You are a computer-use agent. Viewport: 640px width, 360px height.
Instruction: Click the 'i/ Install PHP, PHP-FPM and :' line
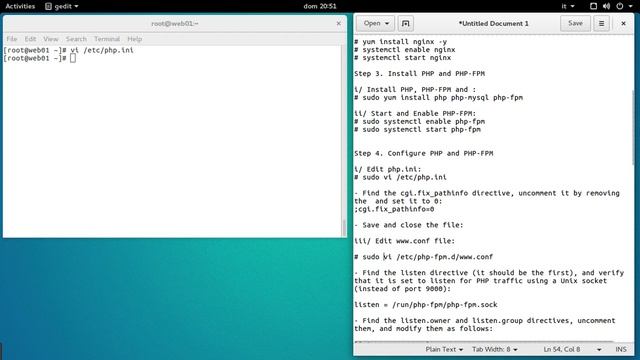tap(415, 90)
